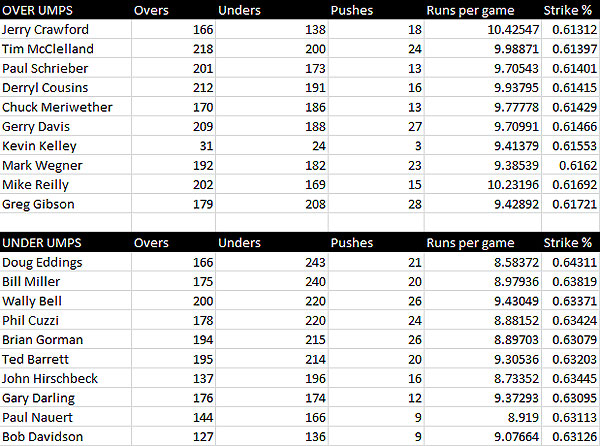
Task: Select Bob Davidson's Overs value 127
Action: 173,436
